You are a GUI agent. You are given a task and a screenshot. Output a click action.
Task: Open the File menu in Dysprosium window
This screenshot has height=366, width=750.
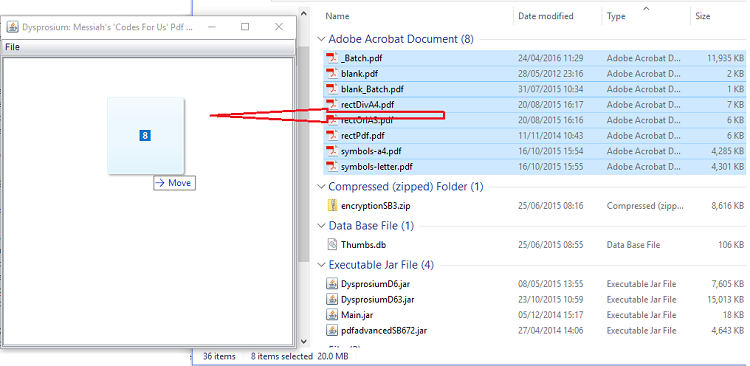tap(12, 47)
